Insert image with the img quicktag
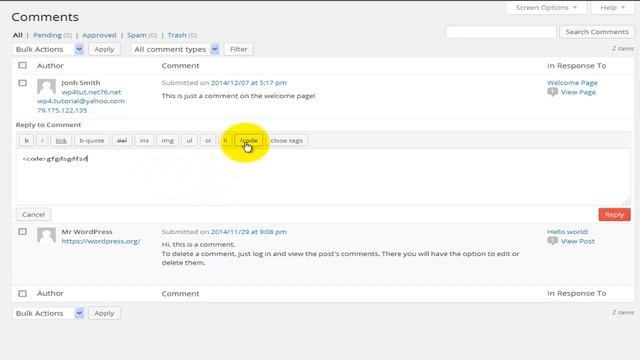The height and width of the screenshot is (360, 640). coord(167,140)
